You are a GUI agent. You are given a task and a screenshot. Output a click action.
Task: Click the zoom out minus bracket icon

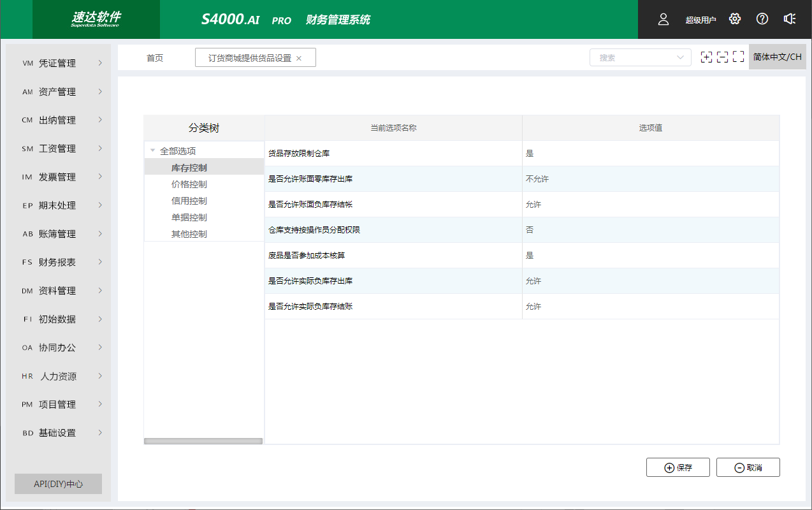[722, 57]
